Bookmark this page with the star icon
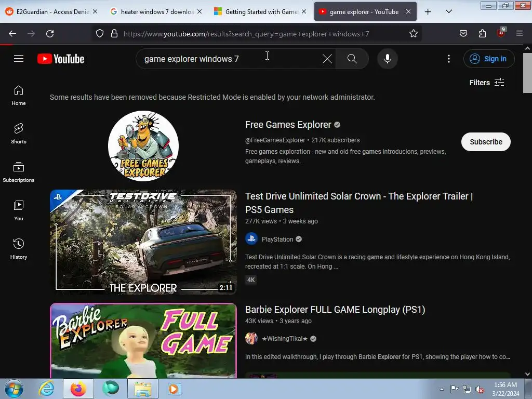This screenshot has width=532, height=399. click(x=413, y=34)
